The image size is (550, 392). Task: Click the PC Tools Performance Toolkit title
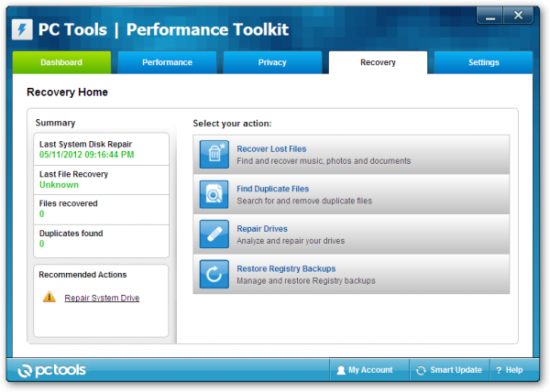pos(163,29)
